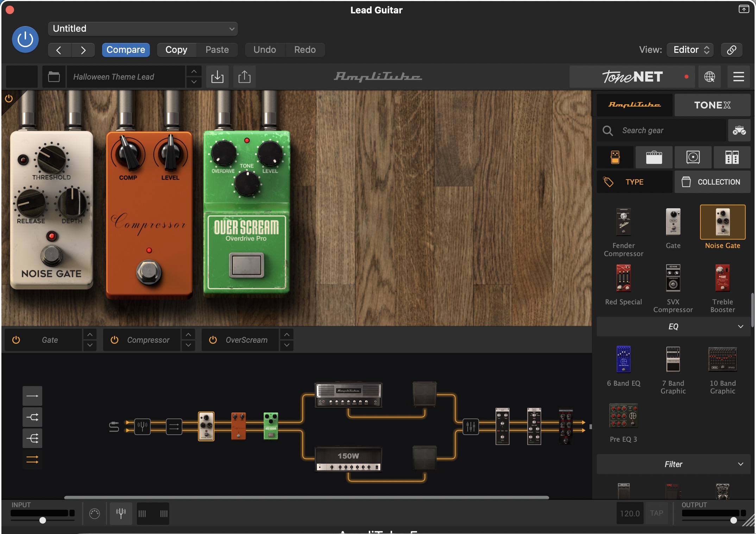Bypass the OverScream slot power button
This screenshot has width=756, height=534.
213,340
